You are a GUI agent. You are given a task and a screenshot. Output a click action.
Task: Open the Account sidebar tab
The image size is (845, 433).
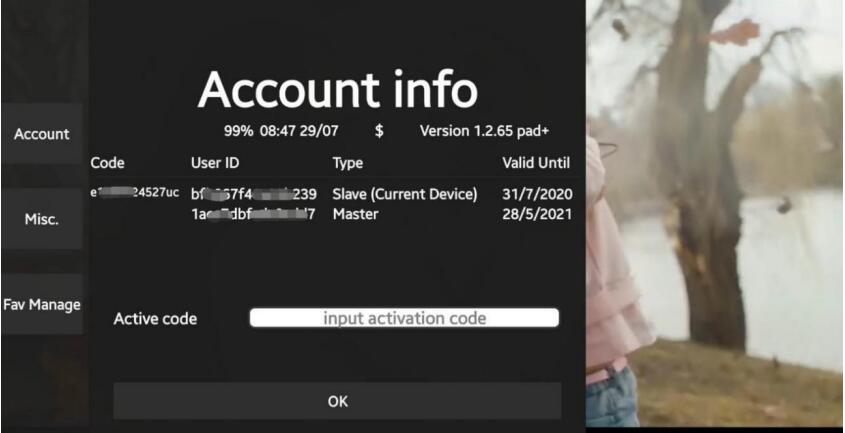point(41,134)
